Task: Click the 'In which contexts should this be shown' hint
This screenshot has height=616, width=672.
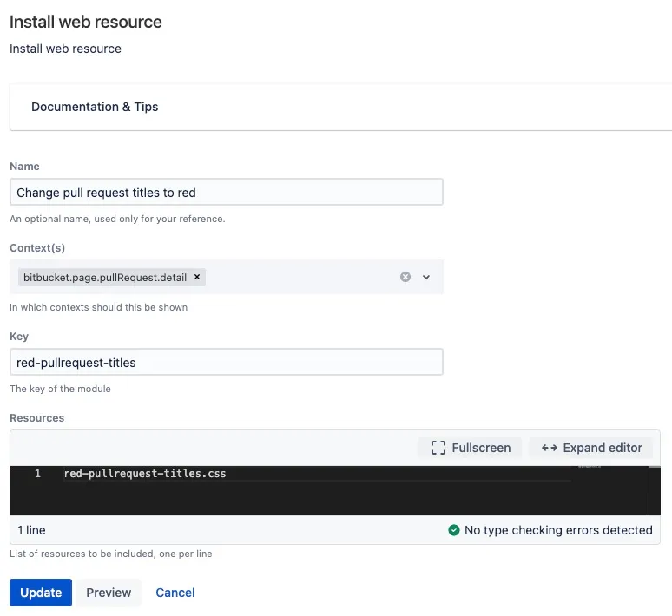Action: (x=99, y=307)
